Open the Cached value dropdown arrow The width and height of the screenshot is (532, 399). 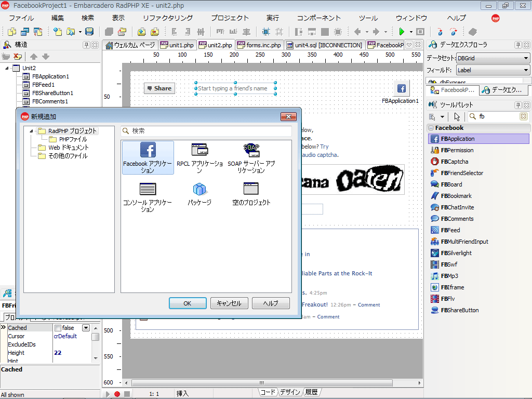pos(86,328)
